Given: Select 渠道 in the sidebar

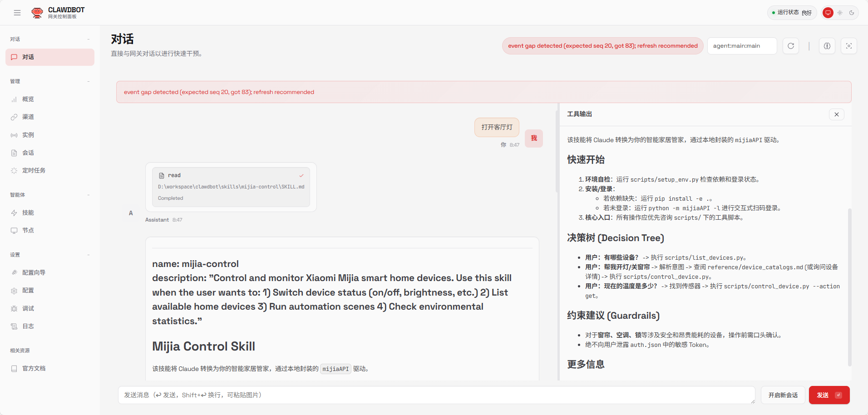Looking at the screenshot, I should click(27, 117).
